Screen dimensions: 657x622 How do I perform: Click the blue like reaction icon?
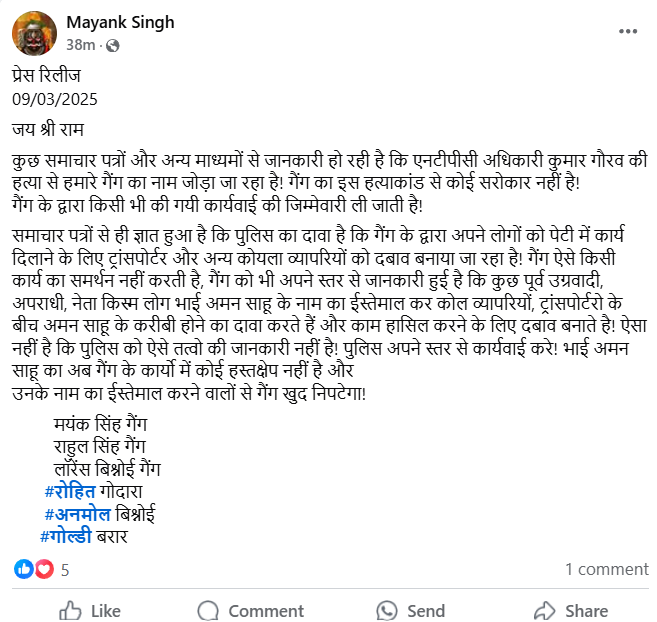point(24,569)
